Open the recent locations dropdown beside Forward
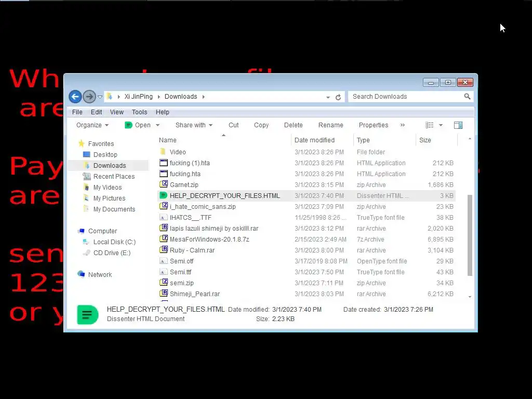The height and width of the screenshot is (399, 532). [x=100, y=97]
